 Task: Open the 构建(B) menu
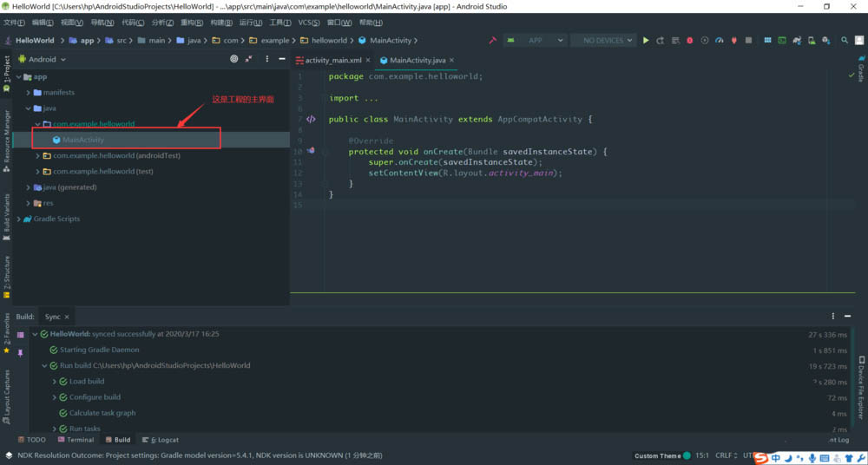[220, 23]
